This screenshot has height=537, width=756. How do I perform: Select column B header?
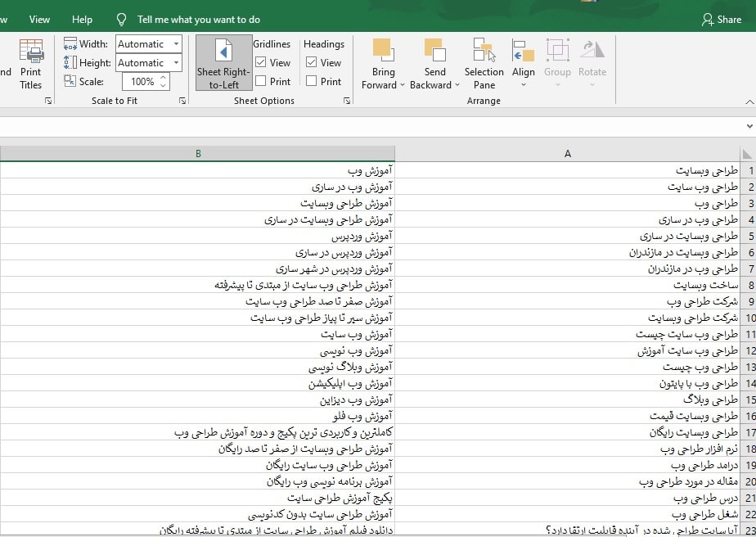coord(198,154)
